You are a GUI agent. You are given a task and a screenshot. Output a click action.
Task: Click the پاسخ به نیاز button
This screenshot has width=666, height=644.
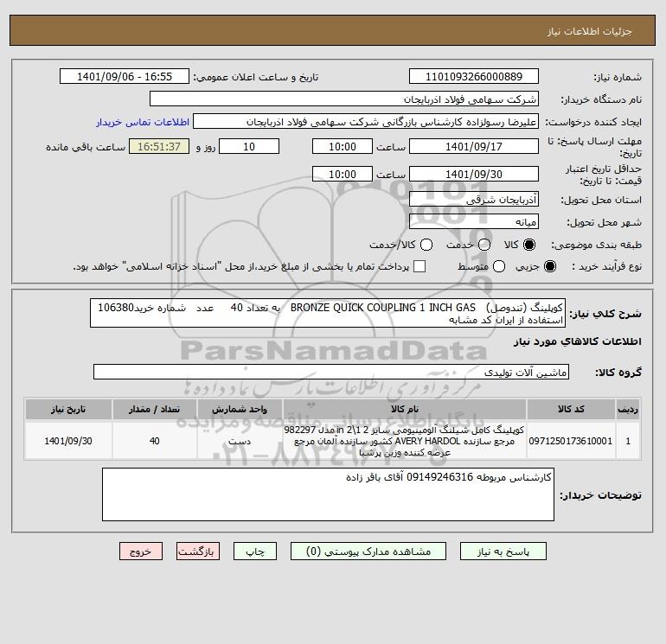pyautogui.click(x=503, y=551)
